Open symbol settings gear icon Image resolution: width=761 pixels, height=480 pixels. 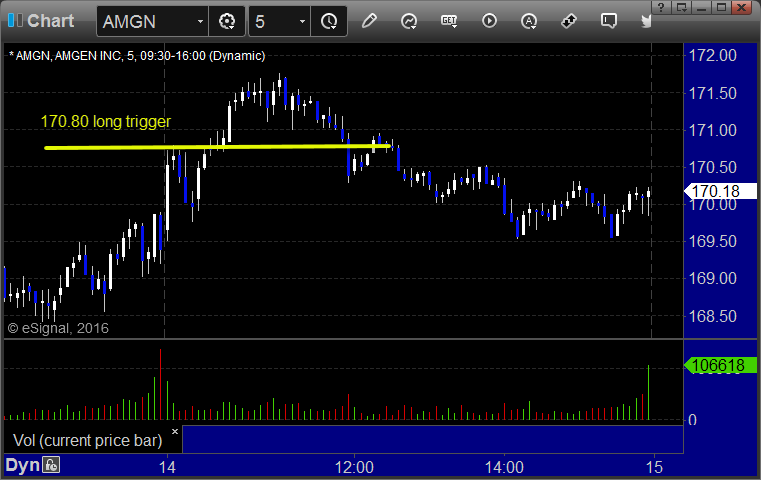click(227, 21)
